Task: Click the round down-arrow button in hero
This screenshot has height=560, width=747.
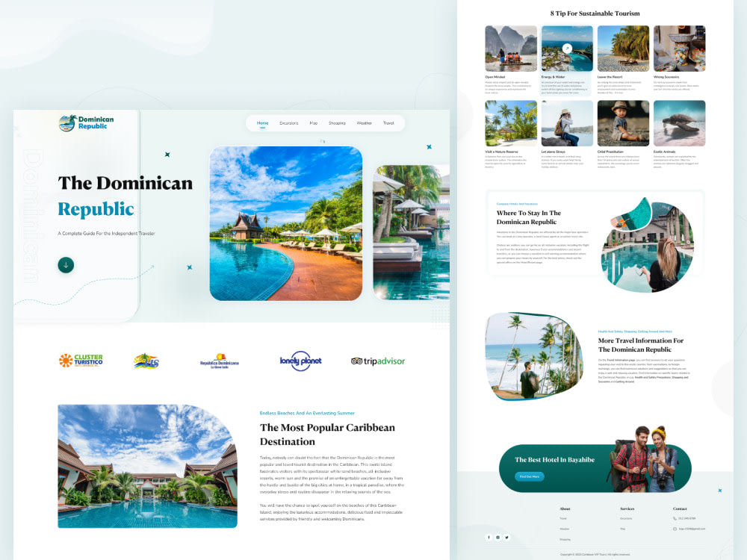Action: click(66, 265)
